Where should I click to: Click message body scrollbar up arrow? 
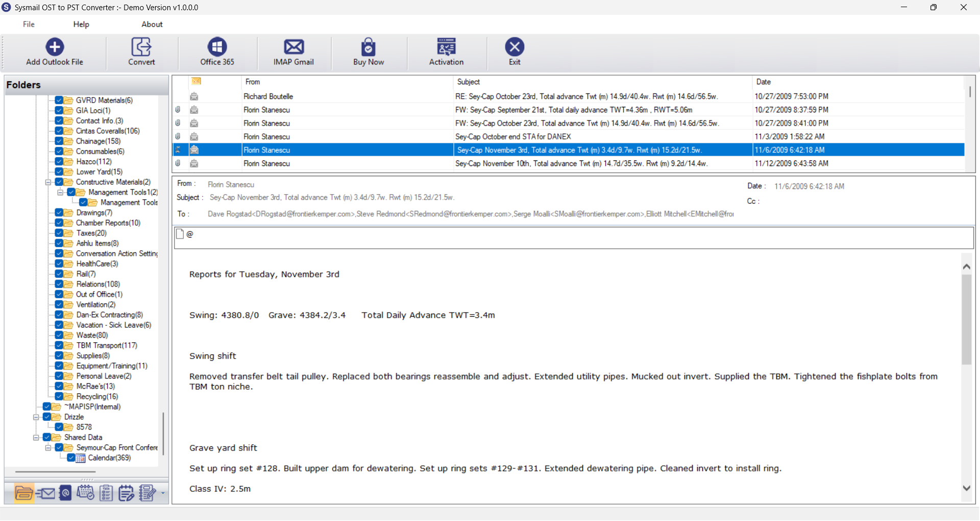[x=966, y=266]
